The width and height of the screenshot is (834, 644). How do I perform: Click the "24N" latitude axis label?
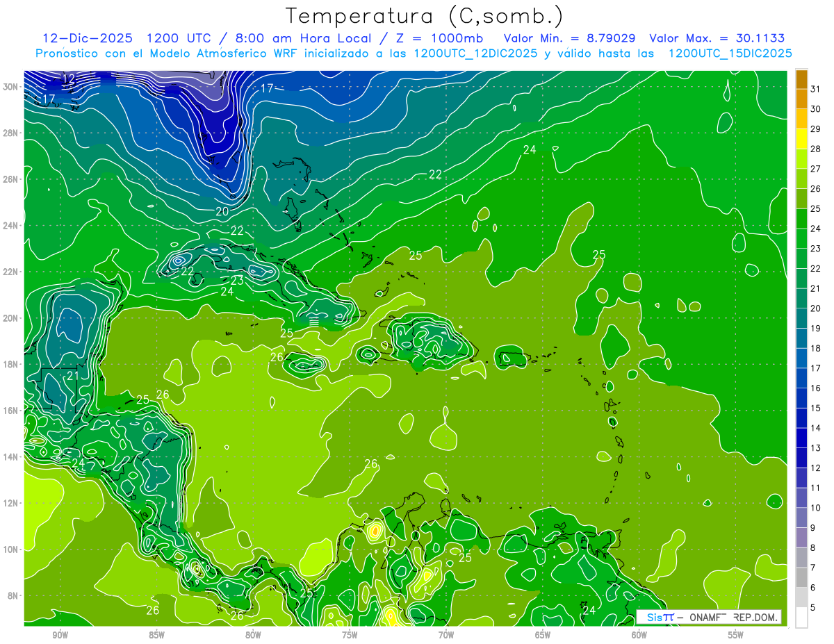[x=10, y=225]
